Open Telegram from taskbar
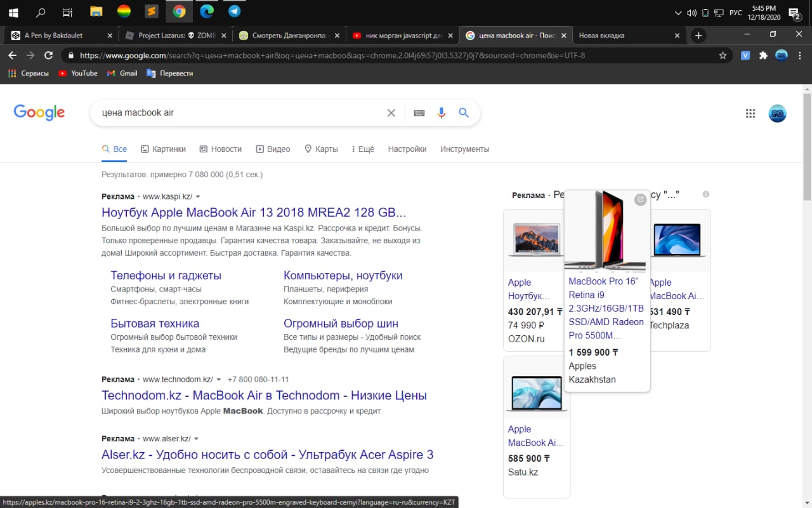 [x=234, y=11]
